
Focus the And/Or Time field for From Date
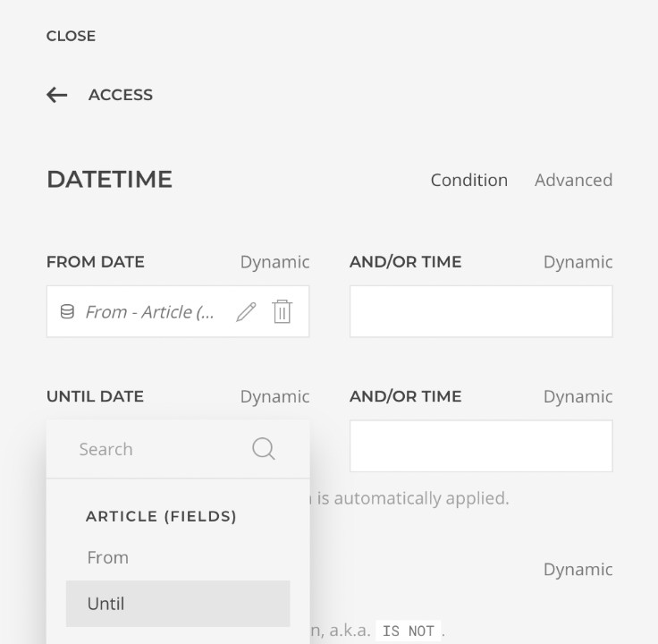click(481, 311)
